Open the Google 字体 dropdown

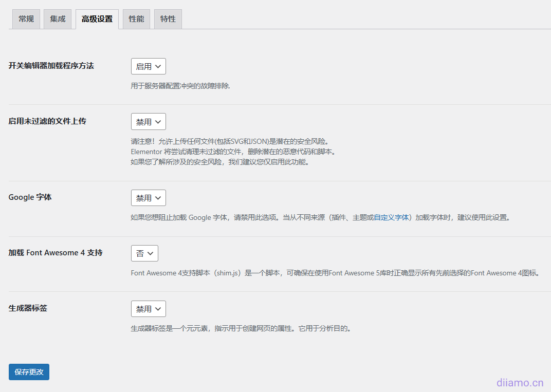(148, 198)
